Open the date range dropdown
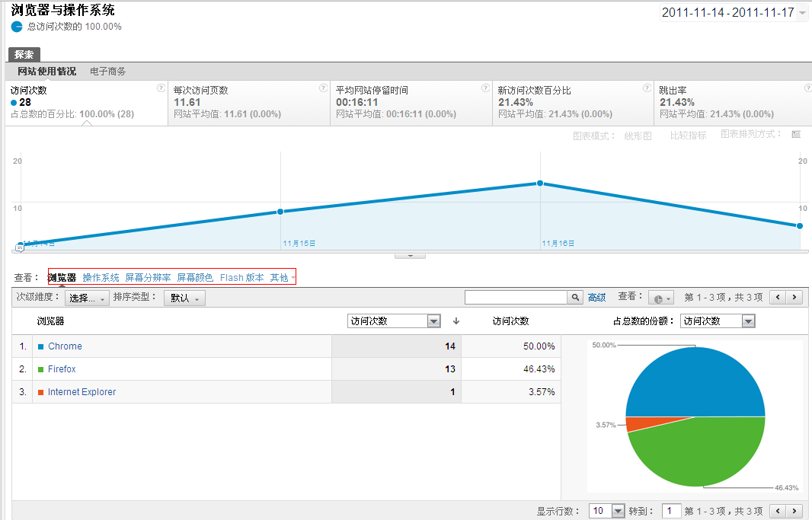Screen dimensions: 812x520 click(733, 12)
